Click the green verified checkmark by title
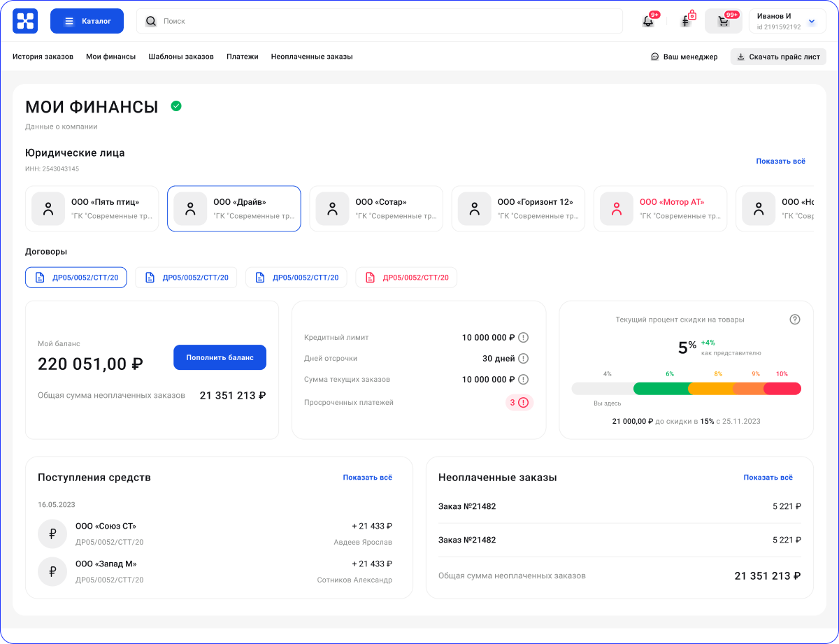 point(176,106)
